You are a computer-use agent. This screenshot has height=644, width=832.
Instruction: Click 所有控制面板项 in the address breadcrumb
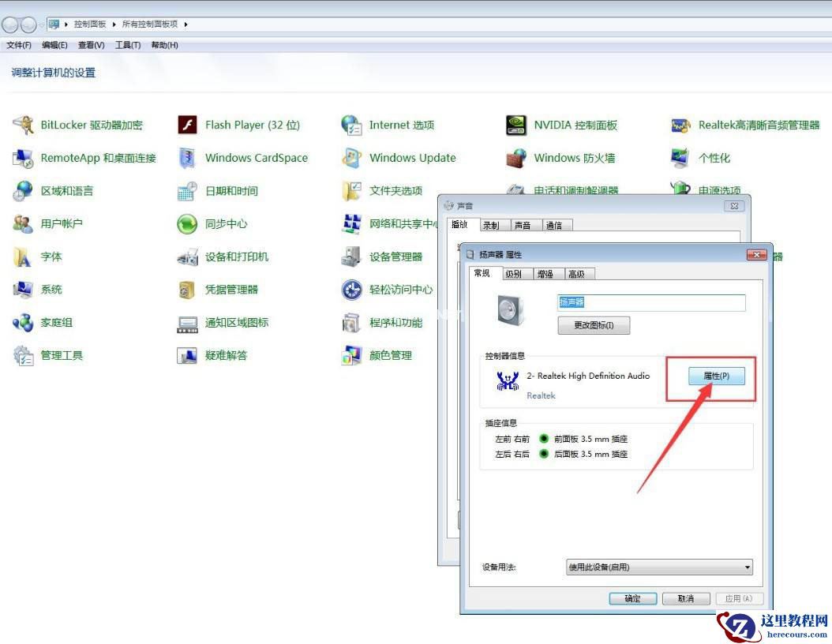(150, 24)
